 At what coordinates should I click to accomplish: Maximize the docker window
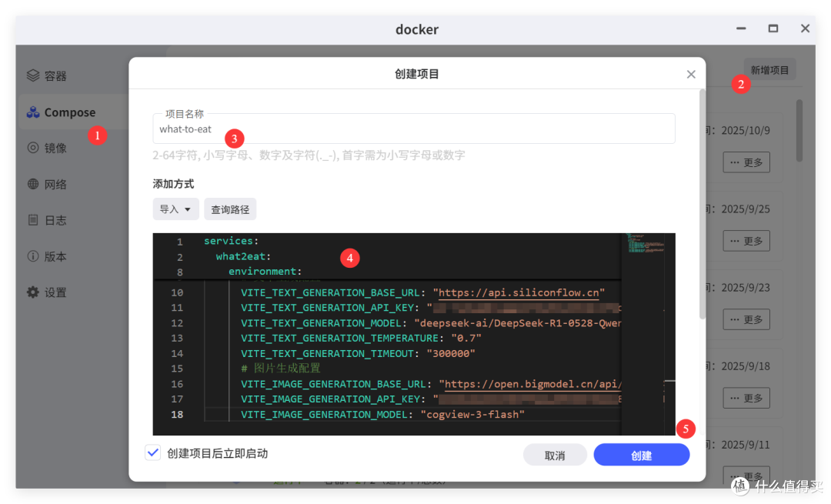(773, 28)
